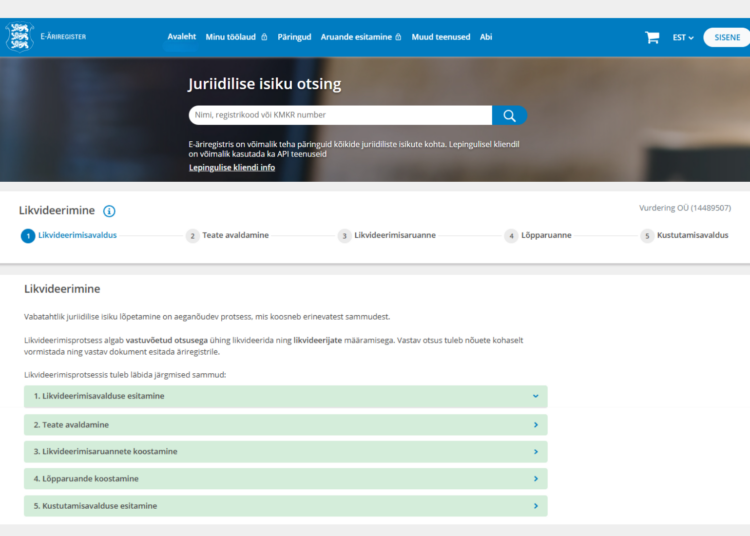Open Muud teenused menu item
750x536 pixels.
tap(441, 37)
